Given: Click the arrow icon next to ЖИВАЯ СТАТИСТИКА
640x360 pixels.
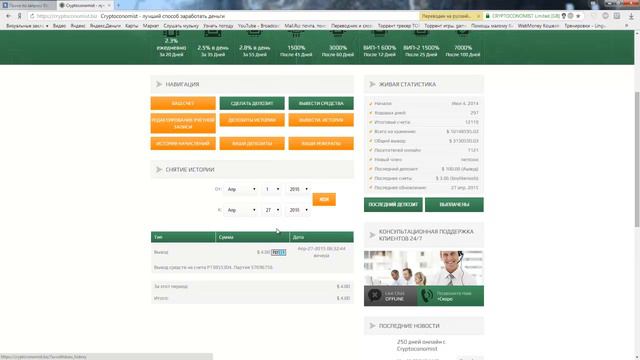Looking at the screenshot, I should [372, 84].
